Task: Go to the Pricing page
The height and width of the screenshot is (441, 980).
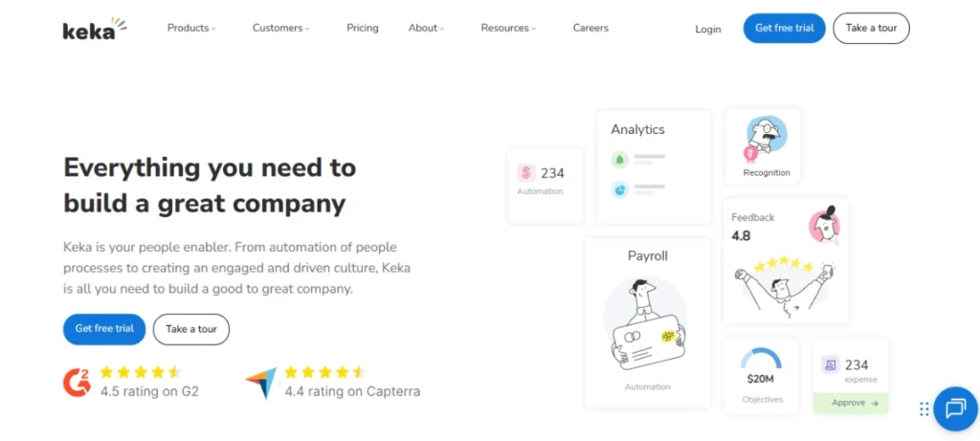Action: pos(363,29)
